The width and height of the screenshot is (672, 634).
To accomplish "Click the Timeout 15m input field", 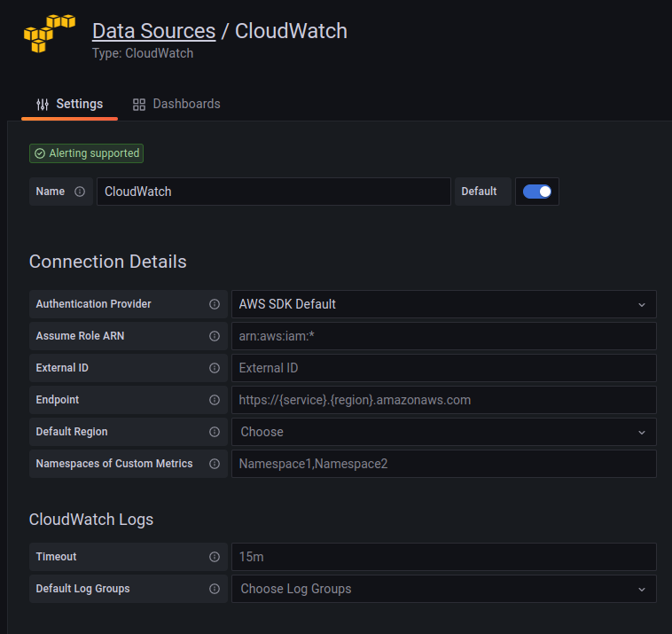I will (444, 557).
